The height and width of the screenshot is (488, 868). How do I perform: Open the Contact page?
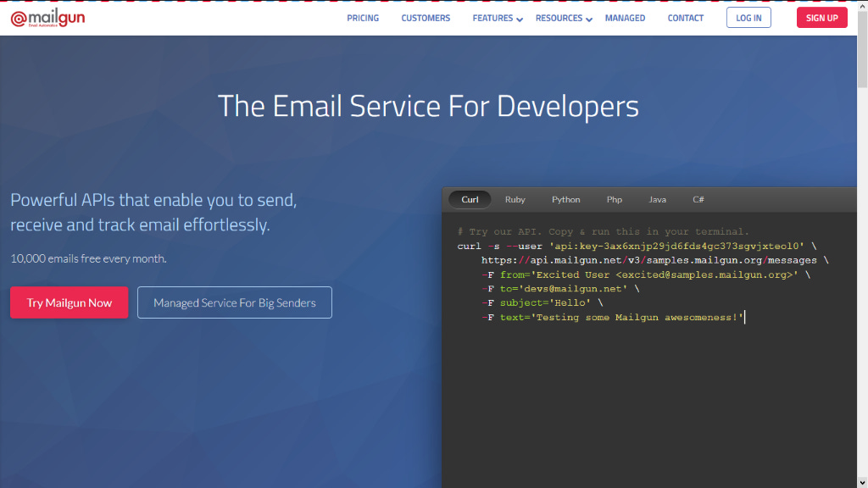tap(685, 19)
